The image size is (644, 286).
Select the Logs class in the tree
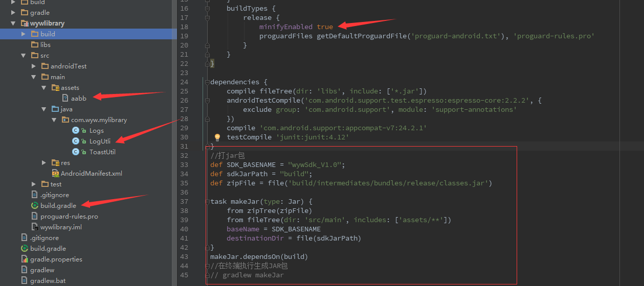[97, 130]
